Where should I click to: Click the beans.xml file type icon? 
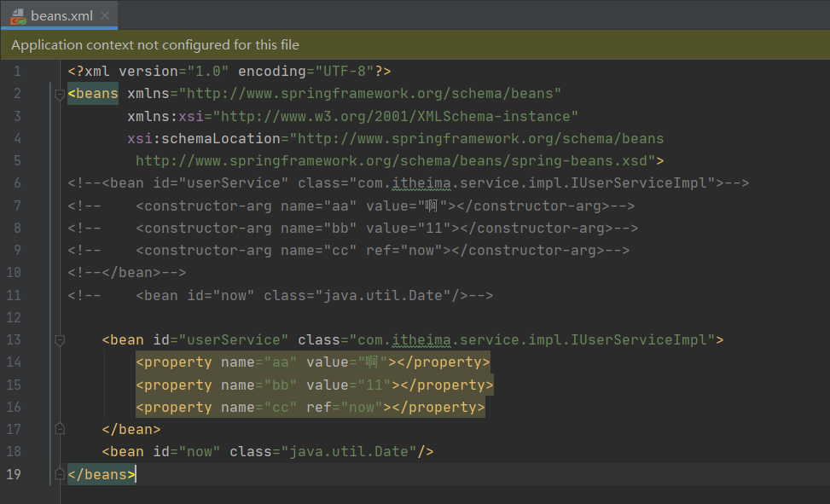tap(19, 16)
